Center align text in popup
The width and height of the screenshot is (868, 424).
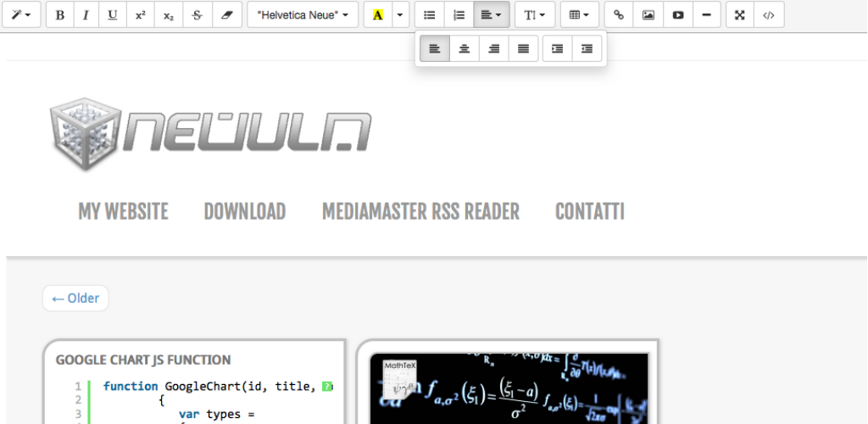(465, 48)
